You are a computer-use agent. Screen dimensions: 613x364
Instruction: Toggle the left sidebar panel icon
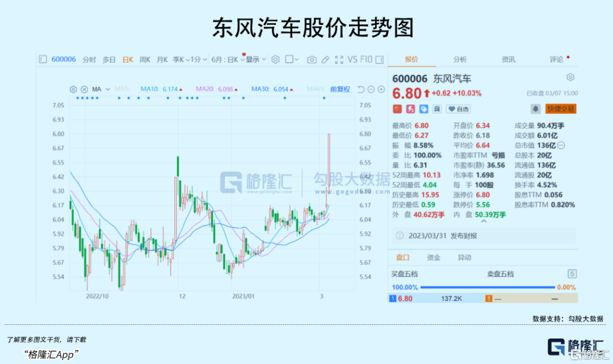pos(43,60)
